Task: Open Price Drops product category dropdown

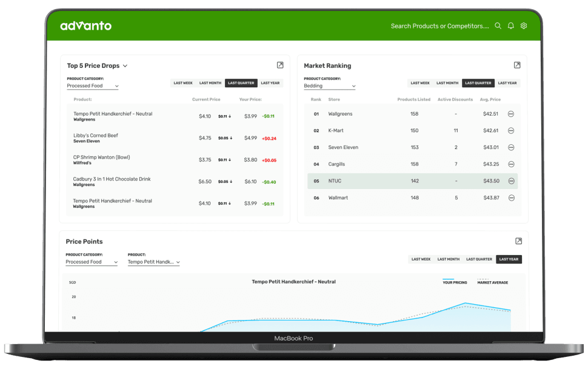Action: coord(93,86)
